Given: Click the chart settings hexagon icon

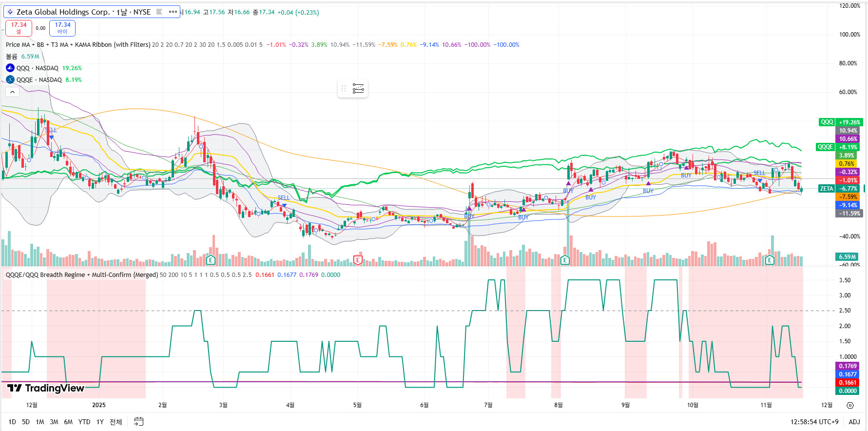Looking at the screenshot, I should click(x=850, y=405).
